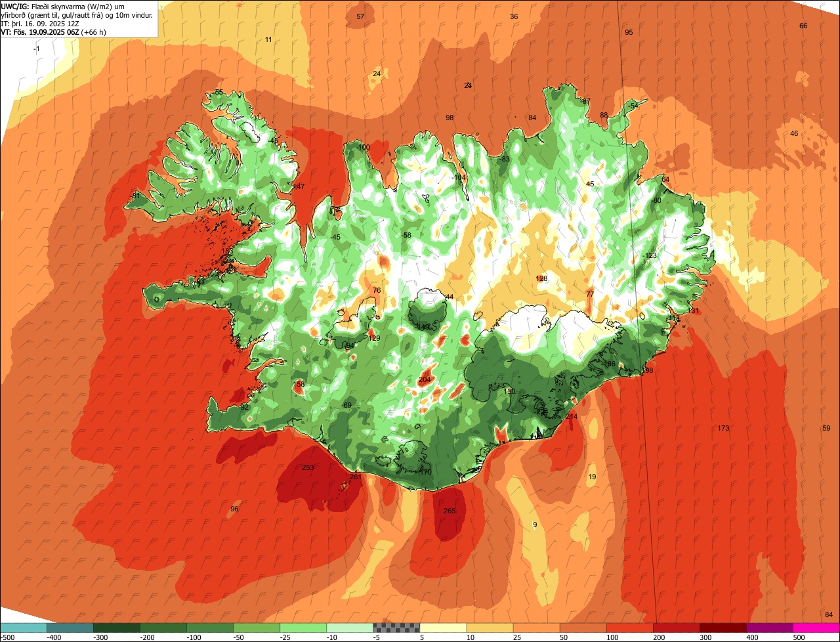Click the legend swatch between -100 and -50
The image size is (840, 642).
pyautogui.click(x=210, y=628)
